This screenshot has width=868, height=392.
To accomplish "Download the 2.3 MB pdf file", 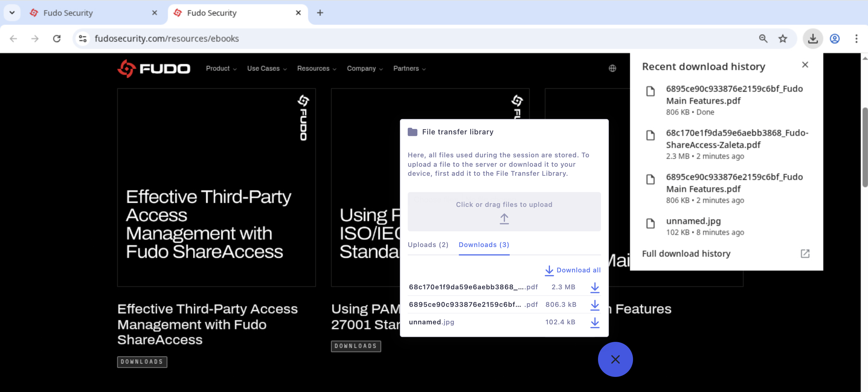I will click(x=595, y=287).
